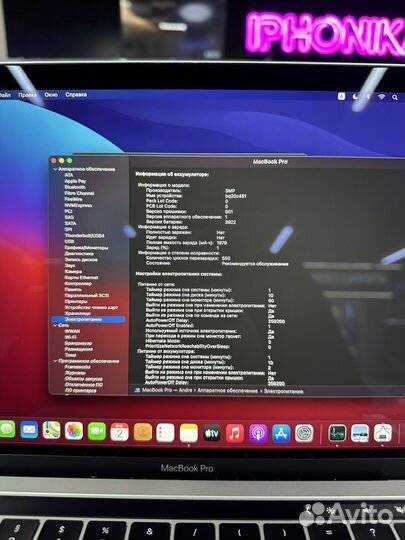Select Fibre Channel in the sidebar
Image resolution: width=405 pixels, height=540 pixels.
(x=79, y=193)
